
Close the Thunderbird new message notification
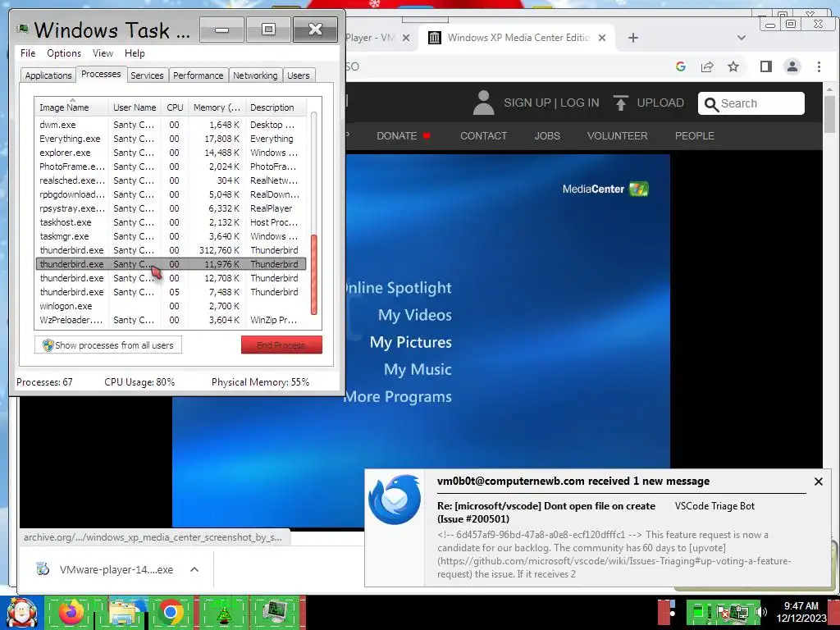(x=819, y=482)
